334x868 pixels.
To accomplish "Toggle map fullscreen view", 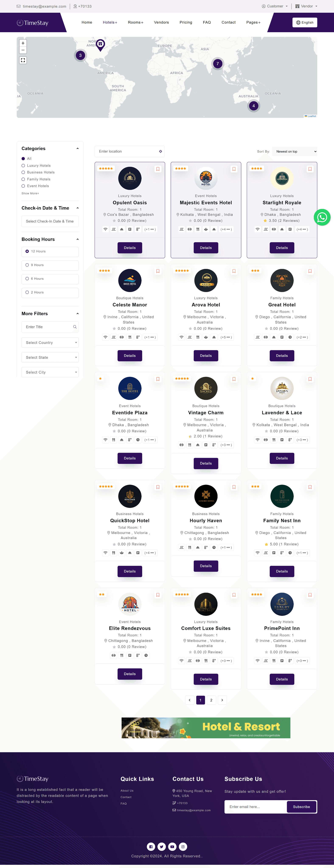I will [x=23, y=60].
